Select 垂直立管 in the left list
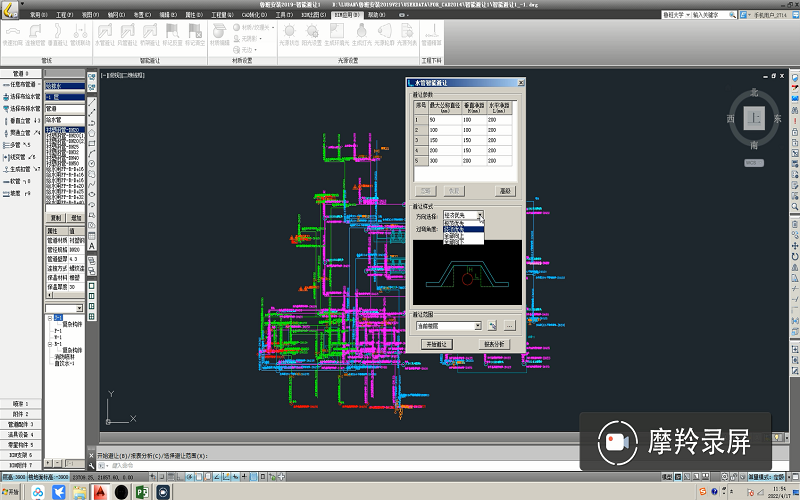The height and width of the screenshot is (500, 800). point(21,121)
